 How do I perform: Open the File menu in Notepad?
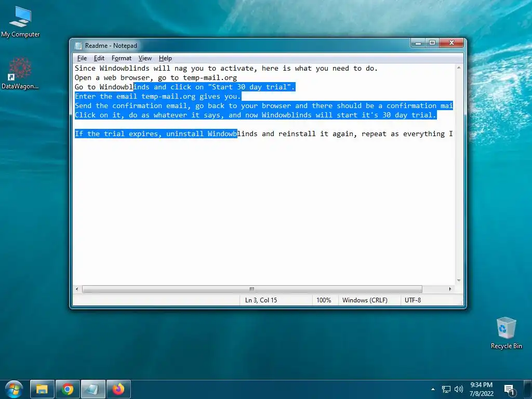tap(82, 58)
